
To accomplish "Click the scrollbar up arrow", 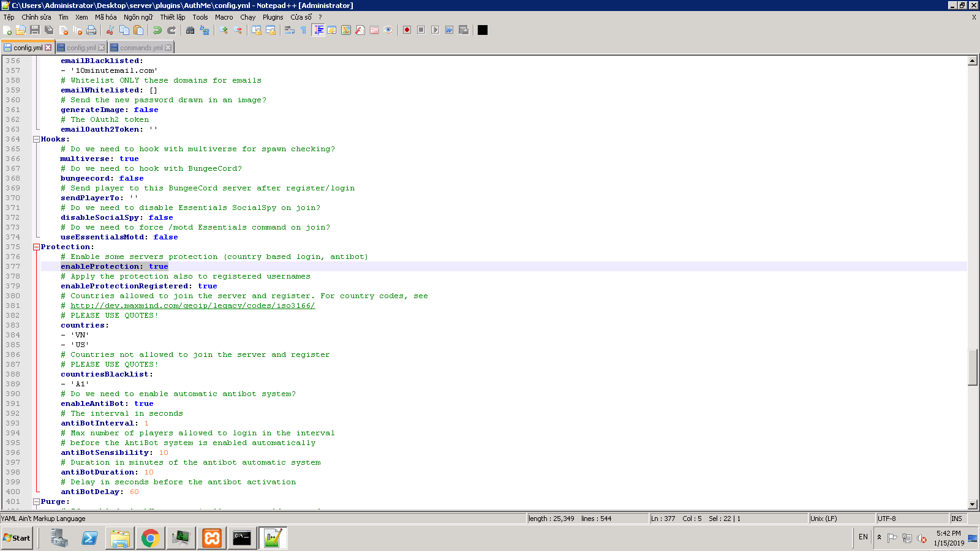I will pos(973,61).
